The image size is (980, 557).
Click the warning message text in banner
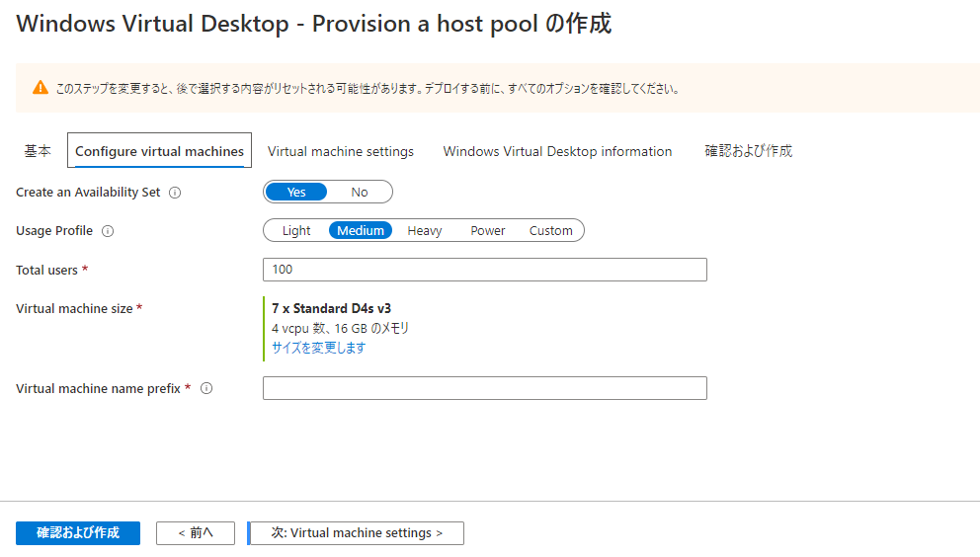click(367, 88)
